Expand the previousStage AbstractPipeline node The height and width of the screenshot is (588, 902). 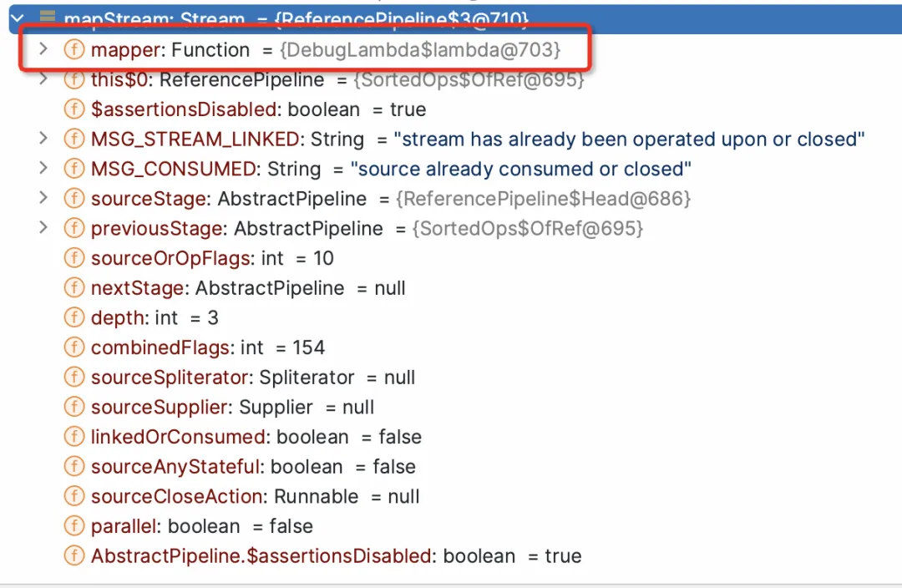tap(43, 228)
